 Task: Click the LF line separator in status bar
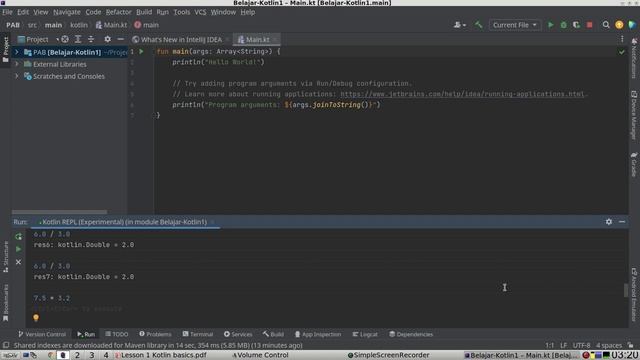tap(563, 345)
